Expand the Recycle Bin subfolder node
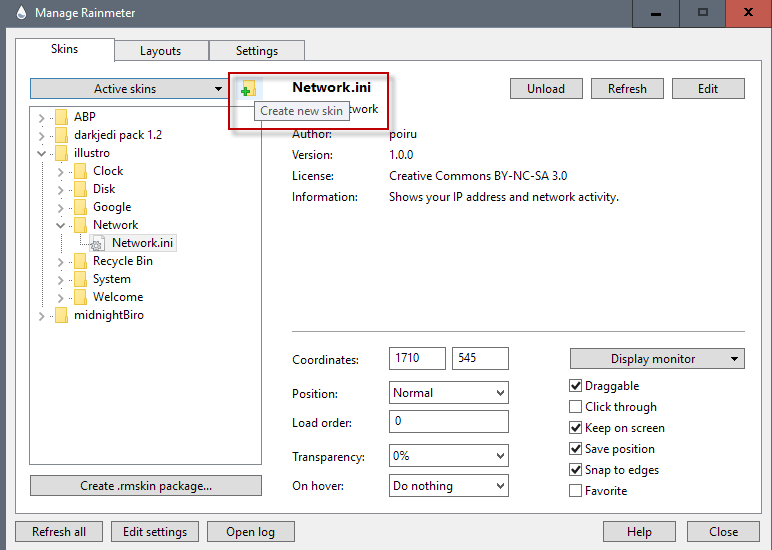This screenshot has width=772, height=550. (61, 261)
